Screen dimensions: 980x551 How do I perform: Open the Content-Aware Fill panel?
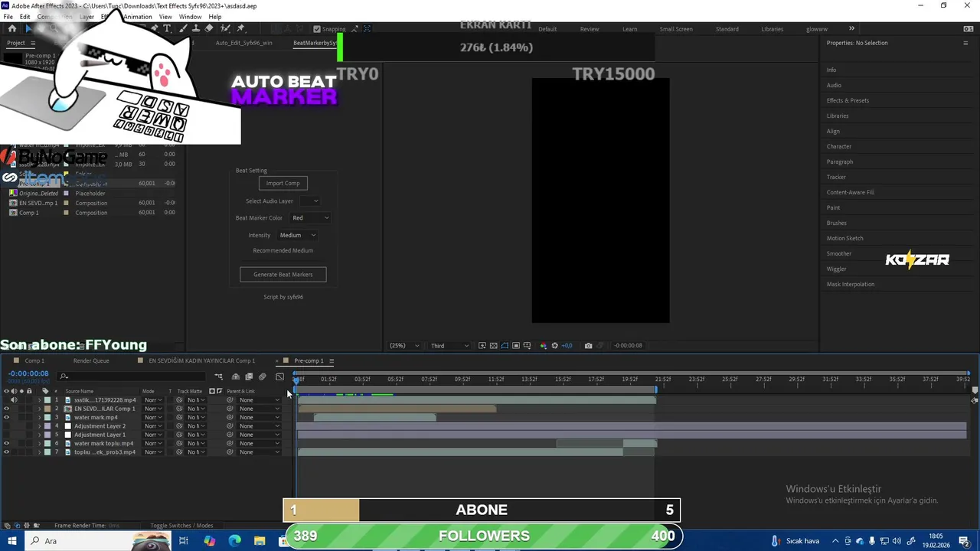(x=850, y=193)
